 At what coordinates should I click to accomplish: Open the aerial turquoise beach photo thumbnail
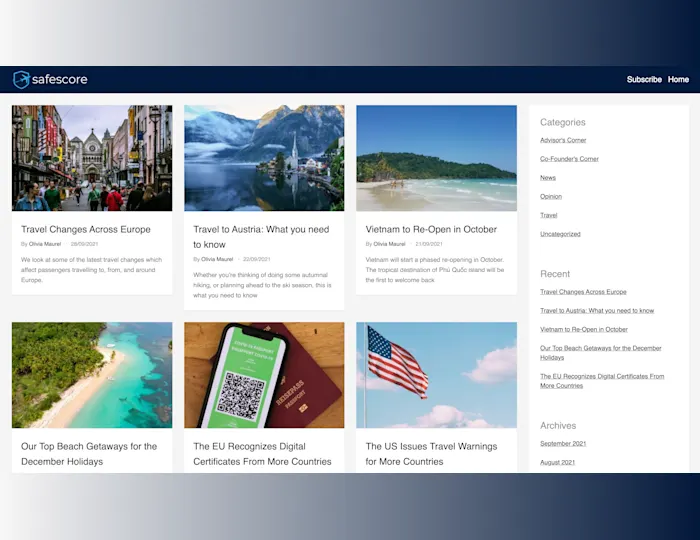point(92,375)
